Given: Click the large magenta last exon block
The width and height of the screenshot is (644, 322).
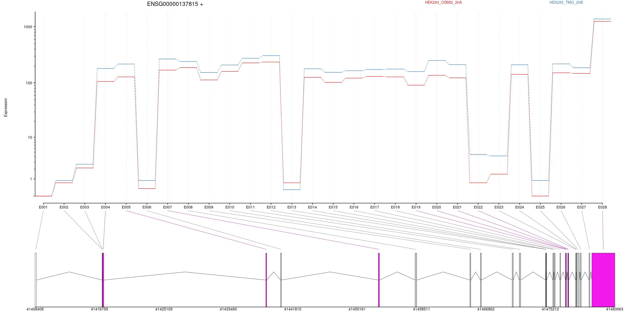Looking at the screenshot, I should click(x=603, y=280).
